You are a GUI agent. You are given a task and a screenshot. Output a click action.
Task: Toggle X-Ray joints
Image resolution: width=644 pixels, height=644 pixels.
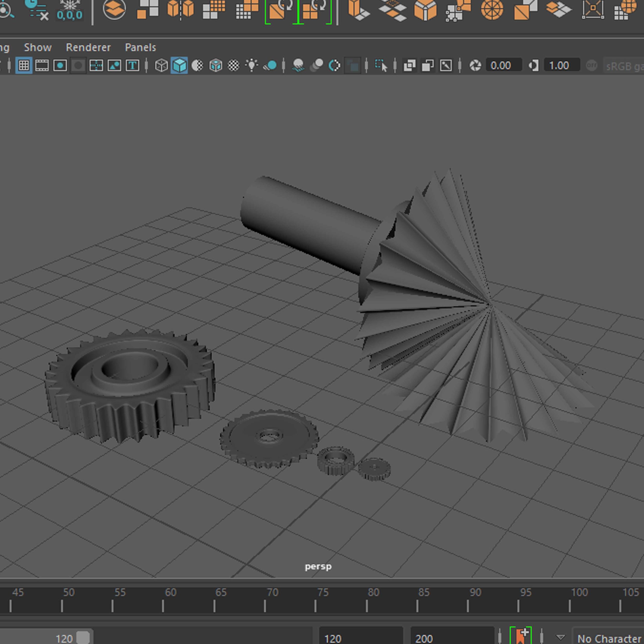(446, 65)
